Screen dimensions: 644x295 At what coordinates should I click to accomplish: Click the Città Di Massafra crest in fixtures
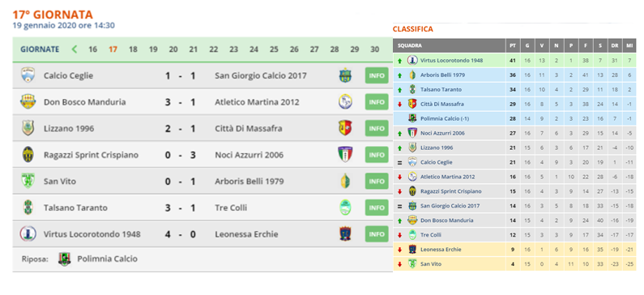345,128
